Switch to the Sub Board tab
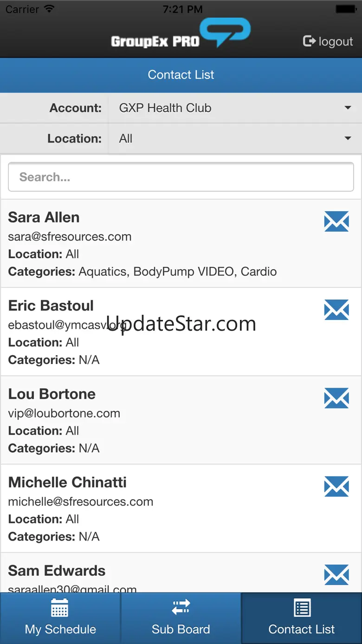 point(181,618)
